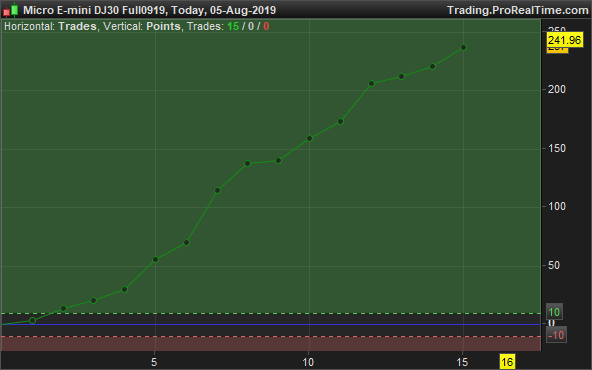
Task: Click the equity curve point for trade 5
Action: (x=155, y=259)
